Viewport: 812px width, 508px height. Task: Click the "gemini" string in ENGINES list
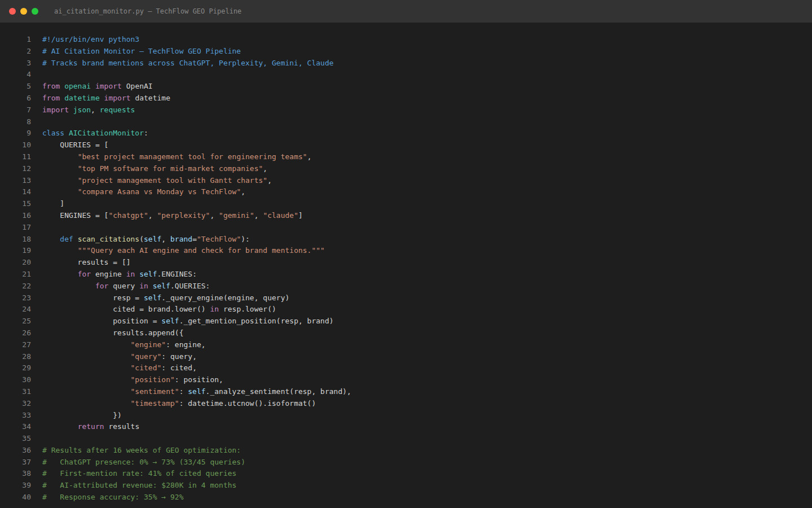(237, 216)
